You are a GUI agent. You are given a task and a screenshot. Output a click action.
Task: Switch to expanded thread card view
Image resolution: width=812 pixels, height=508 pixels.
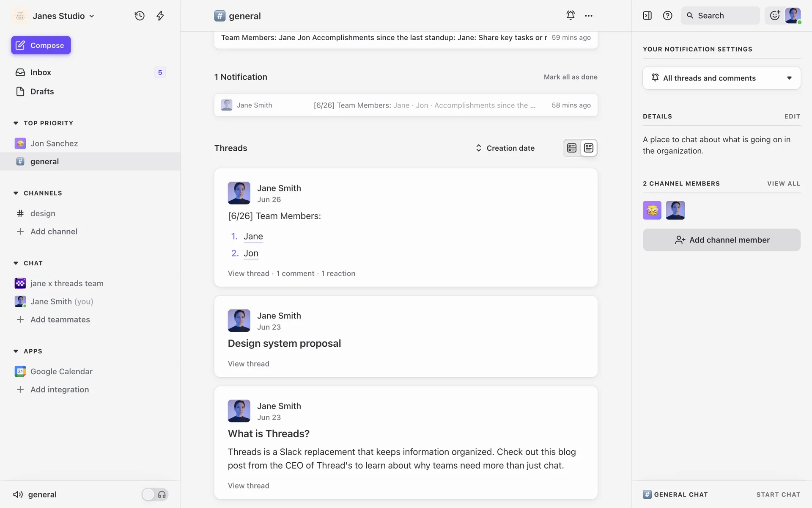589,148
